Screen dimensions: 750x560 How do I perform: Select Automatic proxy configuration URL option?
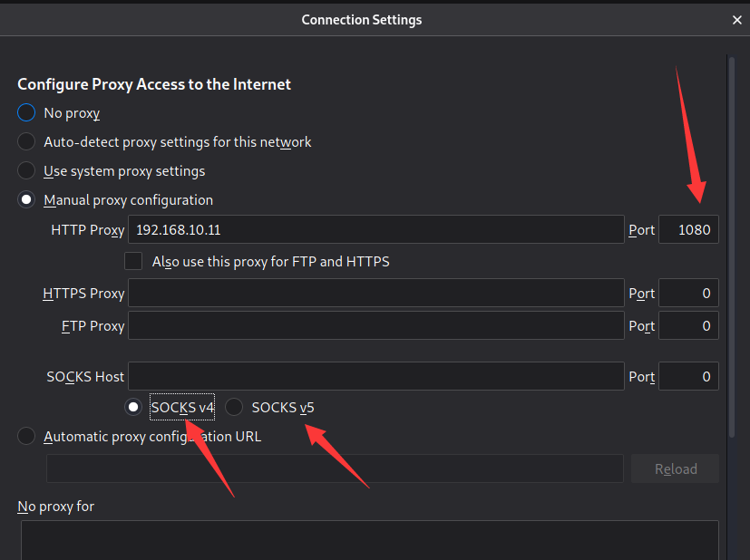26,437
